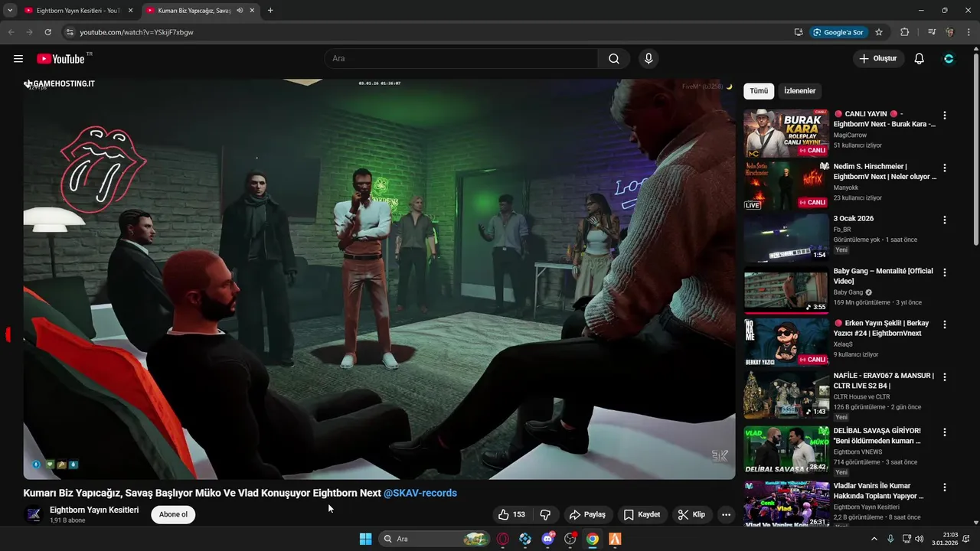This screenshot has height=551, width=980.
Task: Open the tab search dropdown arrow
Action: click(9, 11)
